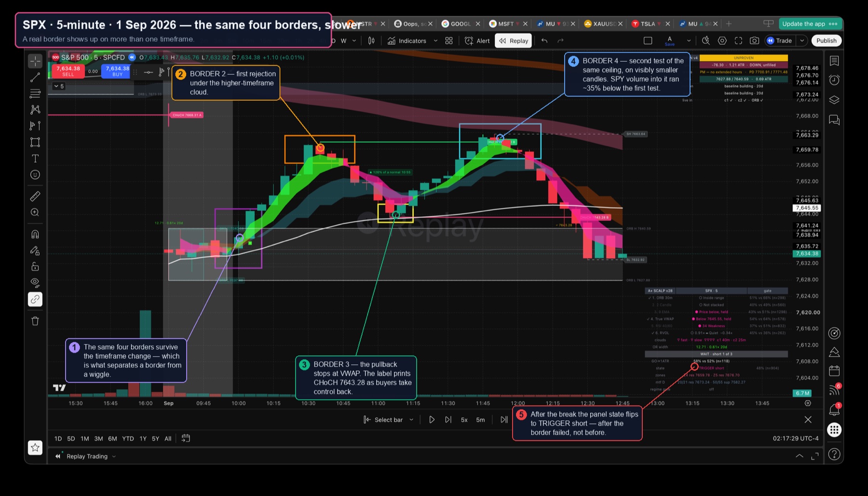
Task: Toggle lock all drawing tools
Action: point(35,267)
